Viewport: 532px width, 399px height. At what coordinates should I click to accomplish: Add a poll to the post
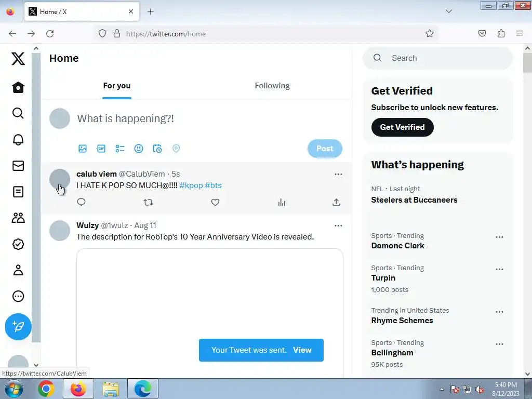pyautogui.click(x=120, y=149)
